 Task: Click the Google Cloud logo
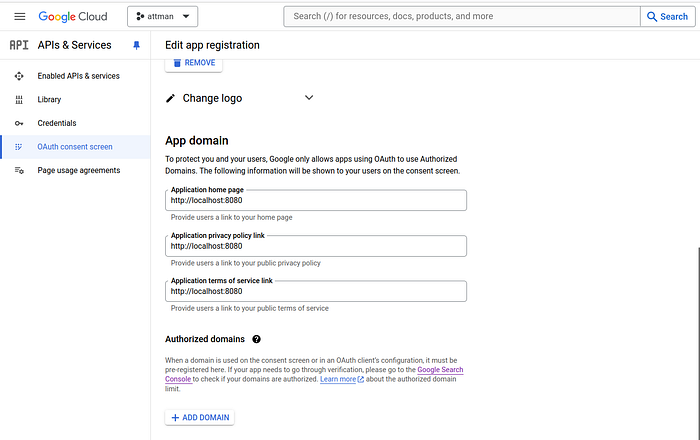pos(73,17)
